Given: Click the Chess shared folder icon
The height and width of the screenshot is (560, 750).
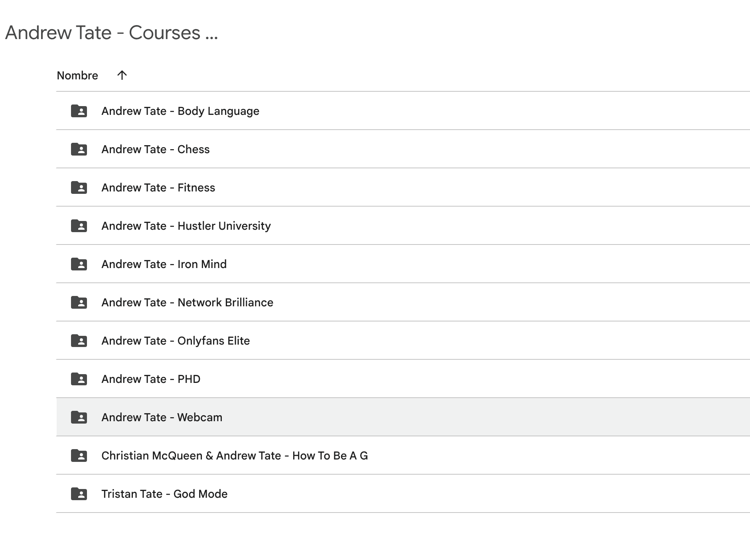Looking at the screenshot, I should [79, 149].
